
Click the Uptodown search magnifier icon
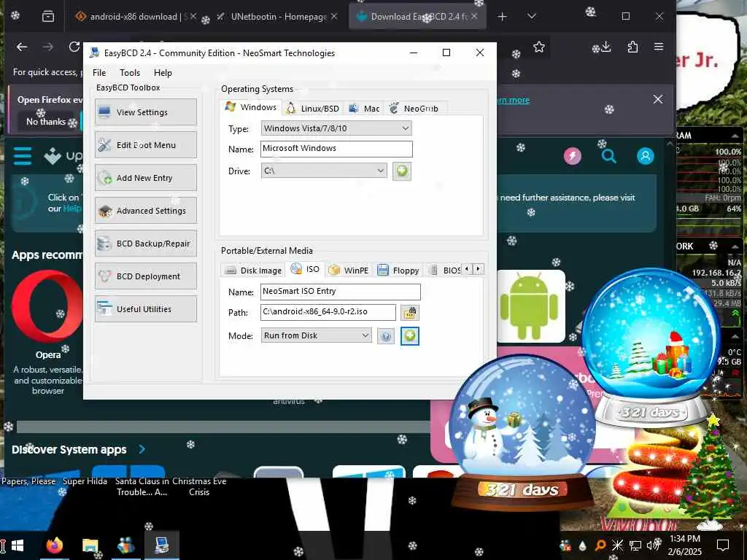point(608,156)
